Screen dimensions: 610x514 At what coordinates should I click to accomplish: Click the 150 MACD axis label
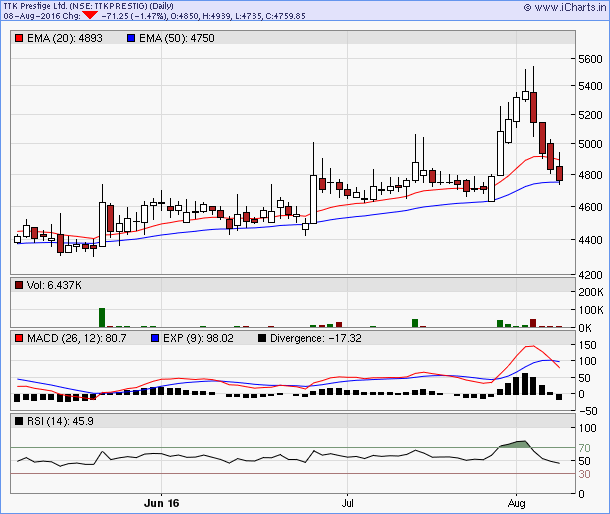tap(587, 345)
